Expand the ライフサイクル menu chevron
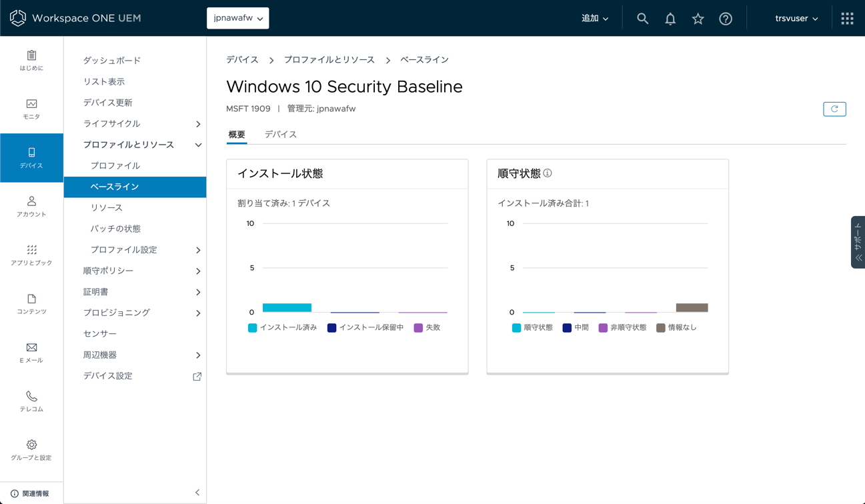Viewport: 865px width, 504px height. point(198,124)
